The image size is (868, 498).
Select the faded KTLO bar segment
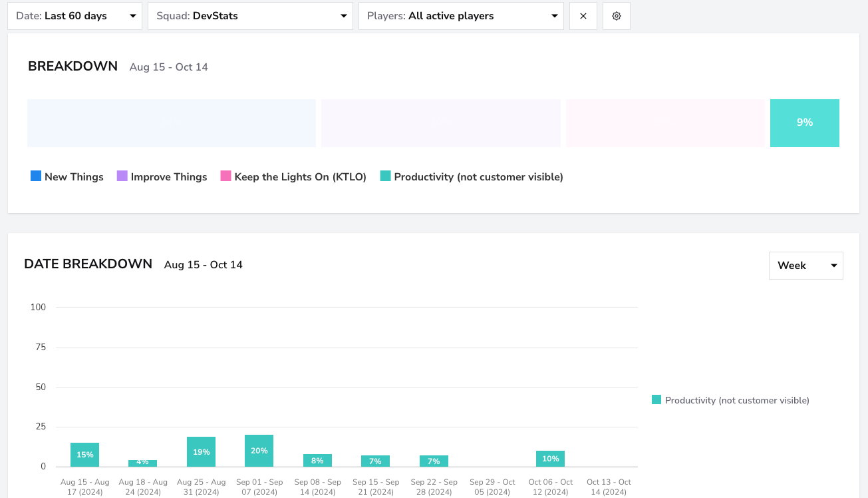click(665, 123)
